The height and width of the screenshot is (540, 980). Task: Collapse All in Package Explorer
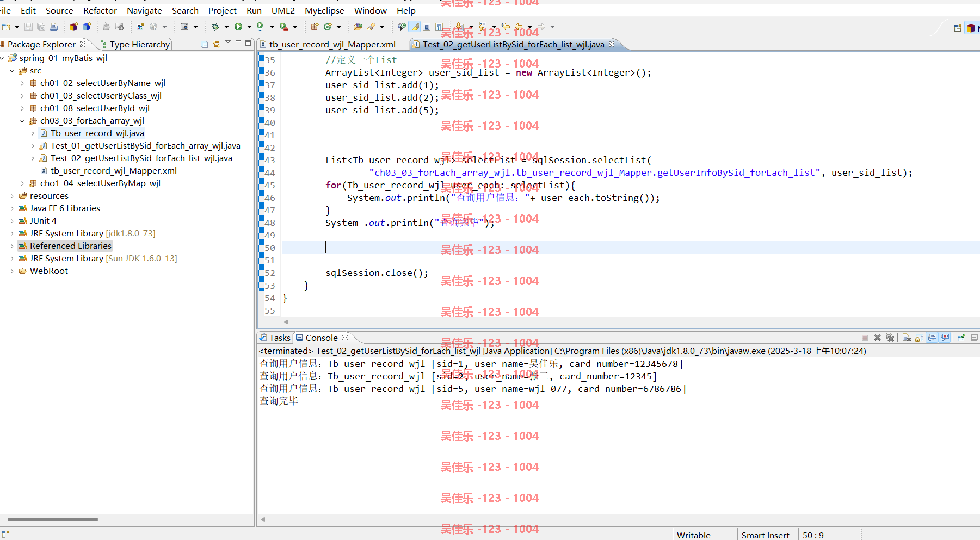[x=205, y=44]
